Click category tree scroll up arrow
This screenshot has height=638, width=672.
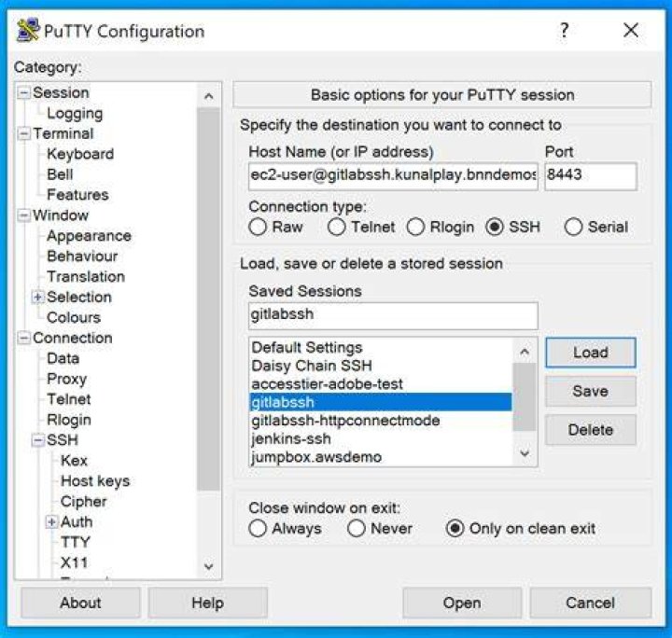tap(209, 96)
